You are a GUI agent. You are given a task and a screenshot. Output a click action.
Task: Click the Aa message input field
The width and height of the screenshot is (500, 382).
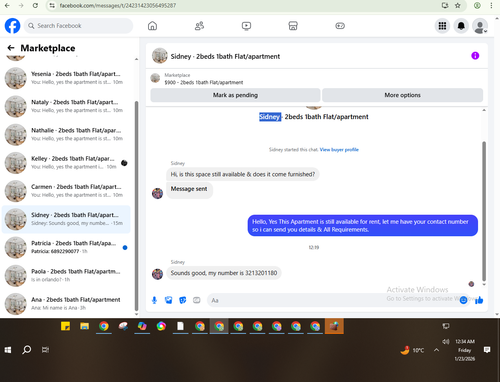point(333,300)
